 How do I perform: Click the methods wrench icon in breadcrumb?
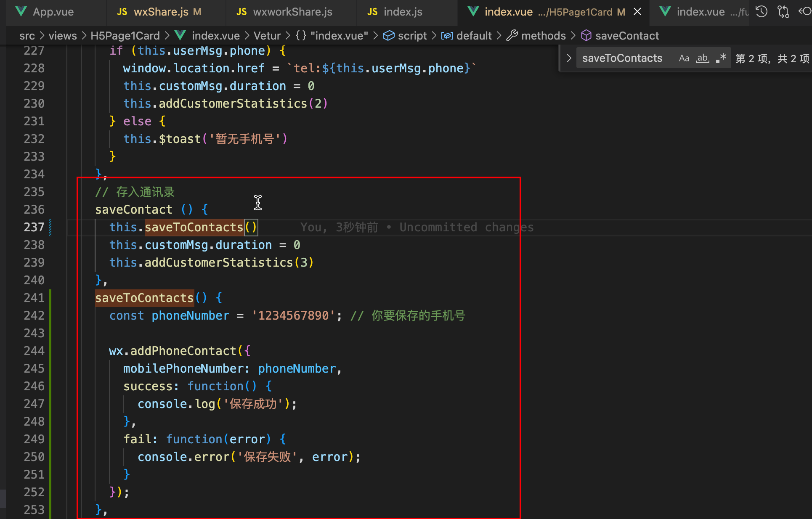point(512,36)
